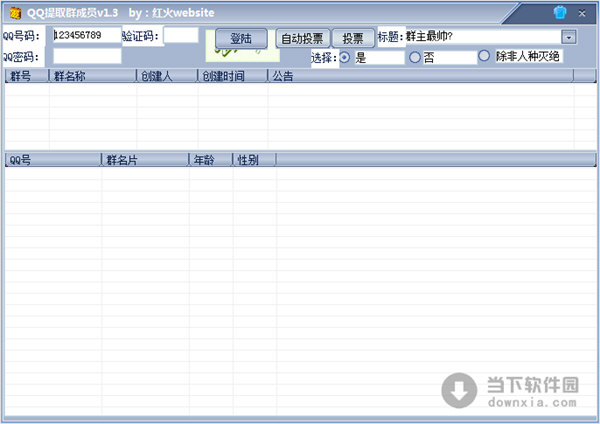
Task: Focus the QQ号码 input field
Action: click(87, 35)
